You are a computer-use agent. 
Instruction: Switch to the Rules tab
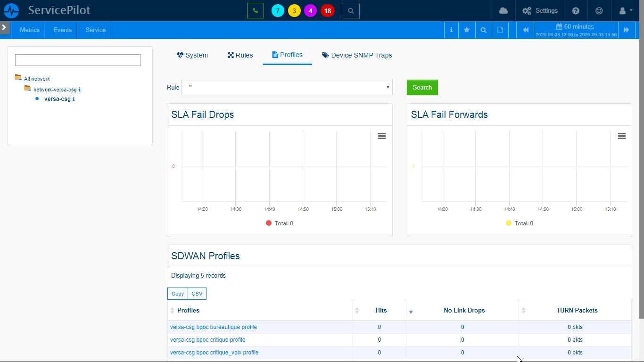pyautogui.click(x=240, y=55)
